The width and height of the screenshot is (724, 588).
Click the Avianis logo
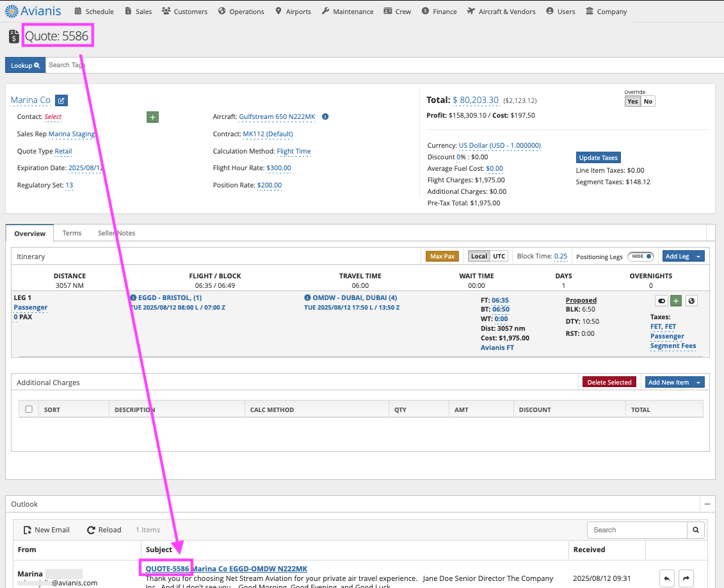(x=33, y=11)
